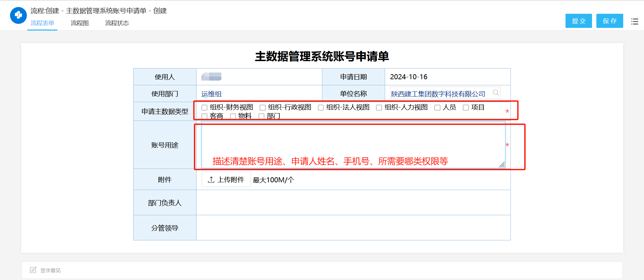644x280 pixels.
Task: Click the 保存 button
Action: (x=609, y=21)
